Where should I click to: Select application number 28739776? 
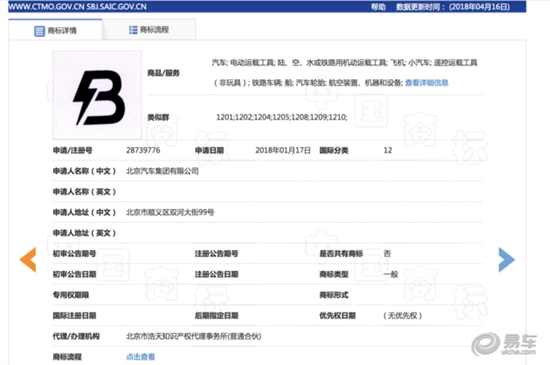pyautogui.click(x=143, y=150)
